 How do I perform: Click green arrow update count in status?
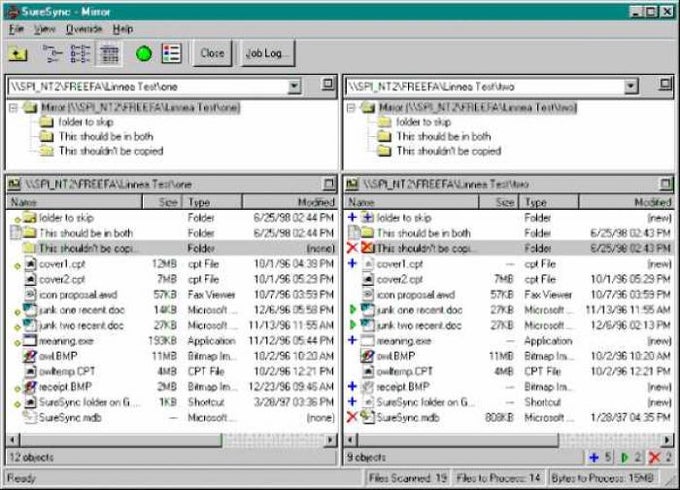click(x=631, y=457)
